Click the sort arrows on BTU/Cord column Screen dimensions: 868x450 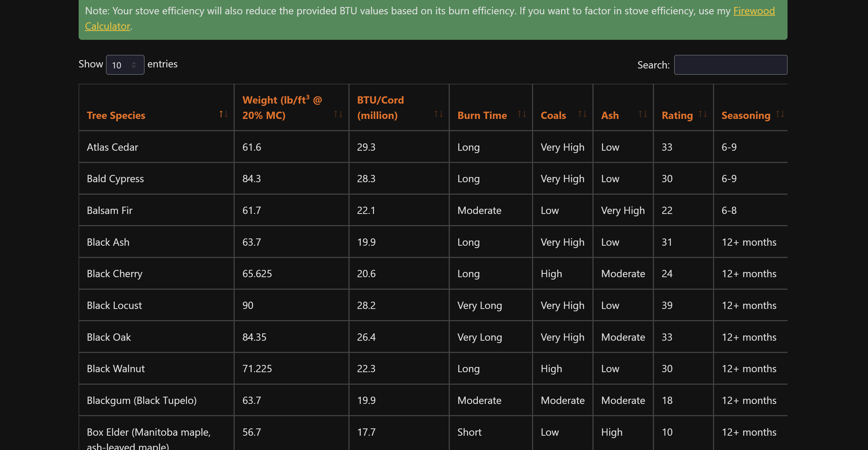(x=438, y=115)
